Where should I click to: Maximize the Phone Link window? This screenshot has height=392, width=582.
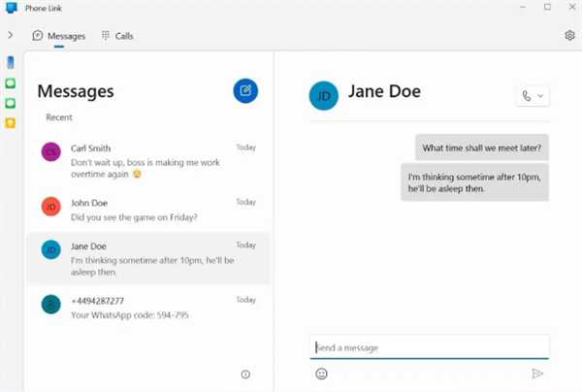547,8
